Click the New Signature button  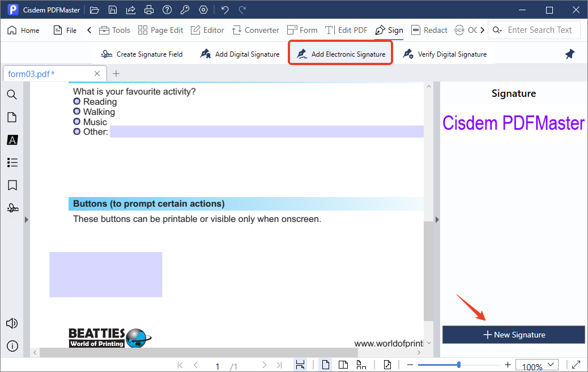(x=514, y=335)
